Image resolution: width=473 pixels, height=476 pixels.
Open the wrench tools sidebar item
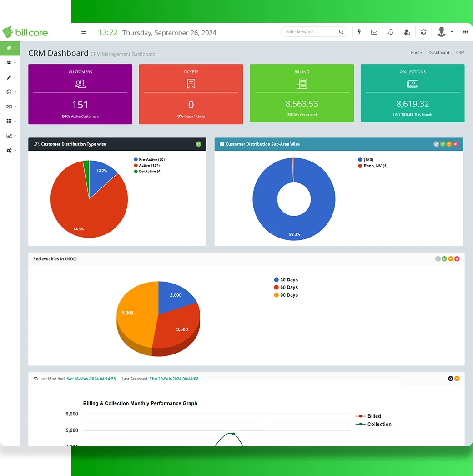[x=9, y=77]
